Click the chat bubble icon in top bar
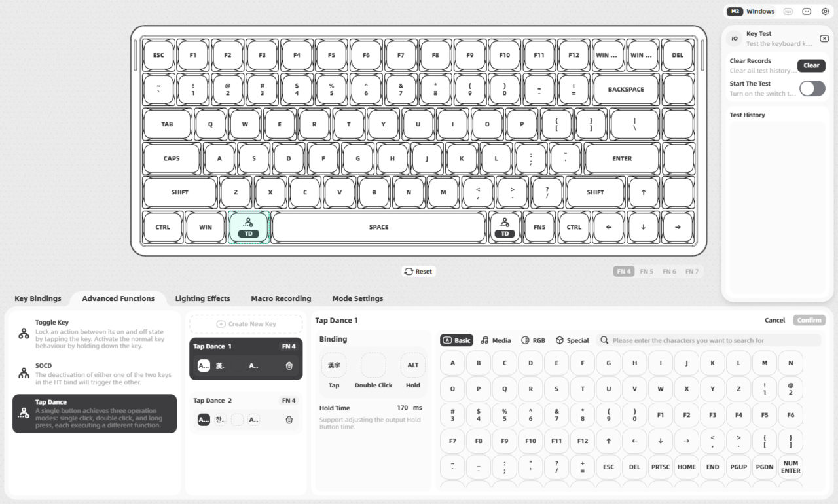 point(807,11)
